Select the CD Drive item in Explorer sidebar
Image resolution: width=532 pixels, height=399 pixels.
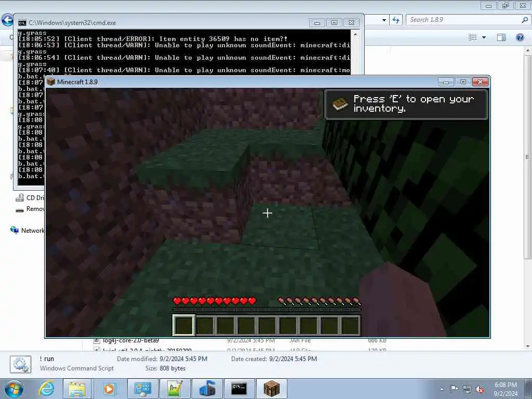30,197
